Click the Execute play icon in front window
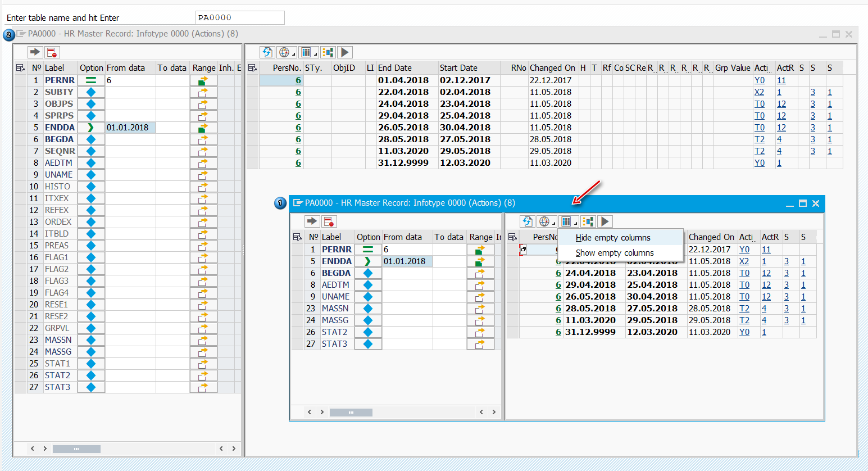868x471 pixels. click(x=605, y=221)
